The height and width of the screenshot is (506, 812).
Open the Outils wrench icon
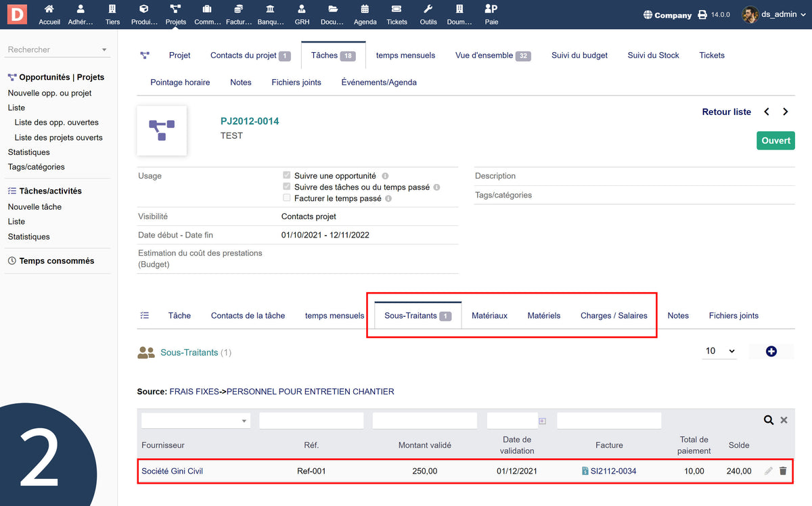(428, 10)
